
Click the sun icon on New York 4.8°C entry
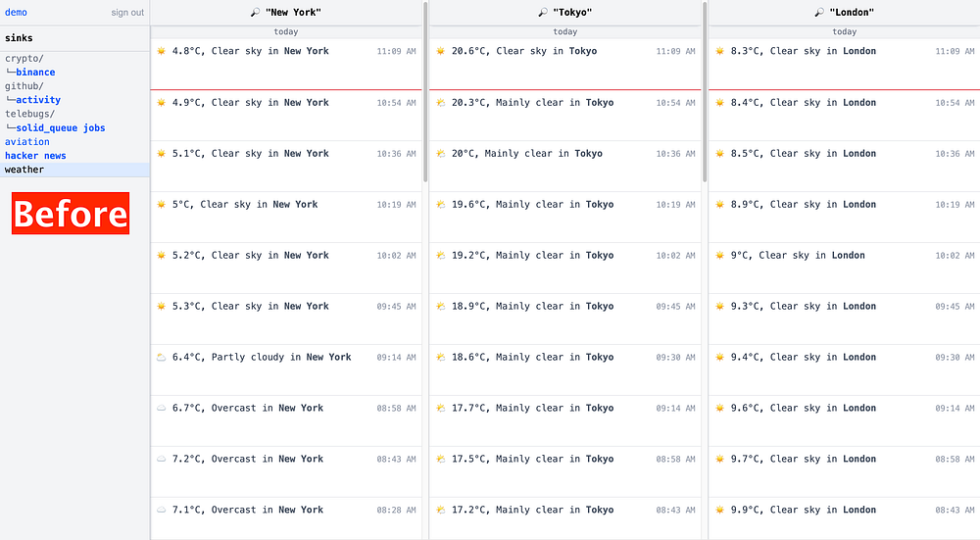pos(161,51)
